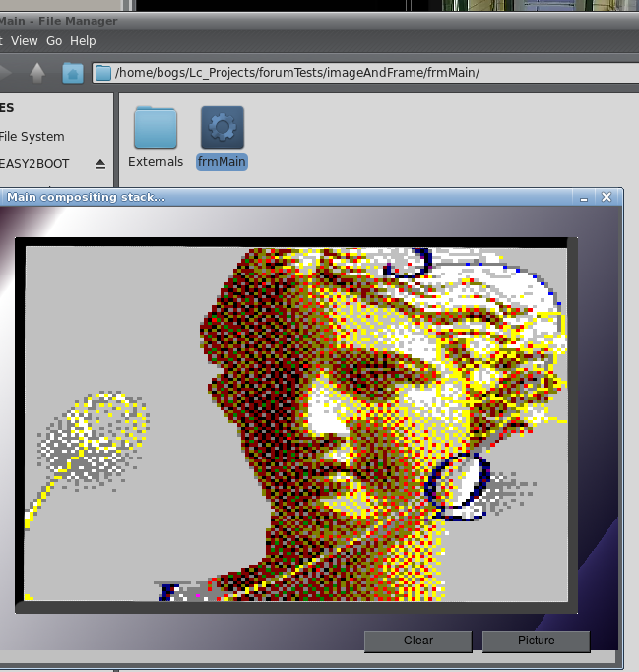Select the frmMain executable gear icon

[x=222, y=127]
